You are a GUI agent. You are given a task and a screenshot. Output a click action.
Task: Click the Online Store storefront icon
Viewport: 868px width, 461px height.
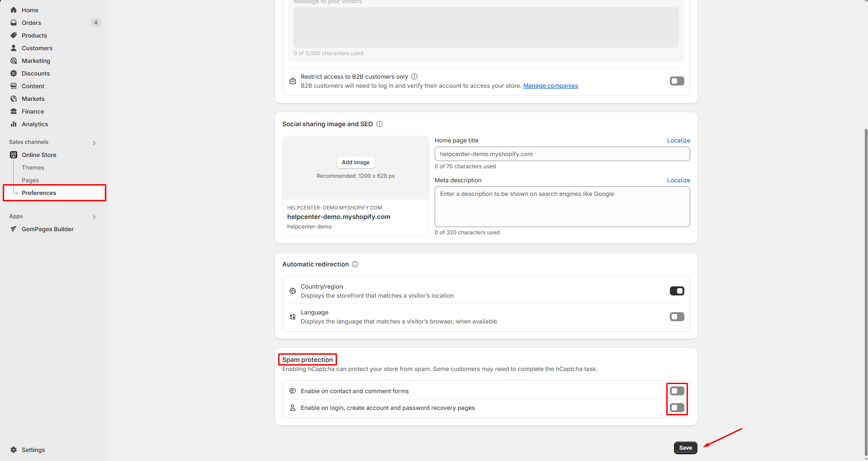14,155
